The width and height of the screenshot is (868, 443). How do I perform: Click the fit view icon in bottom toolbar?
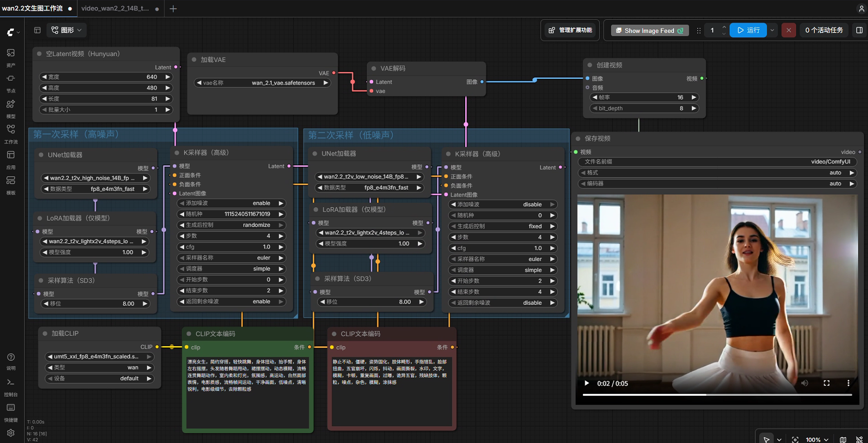(x=795, y=440)
